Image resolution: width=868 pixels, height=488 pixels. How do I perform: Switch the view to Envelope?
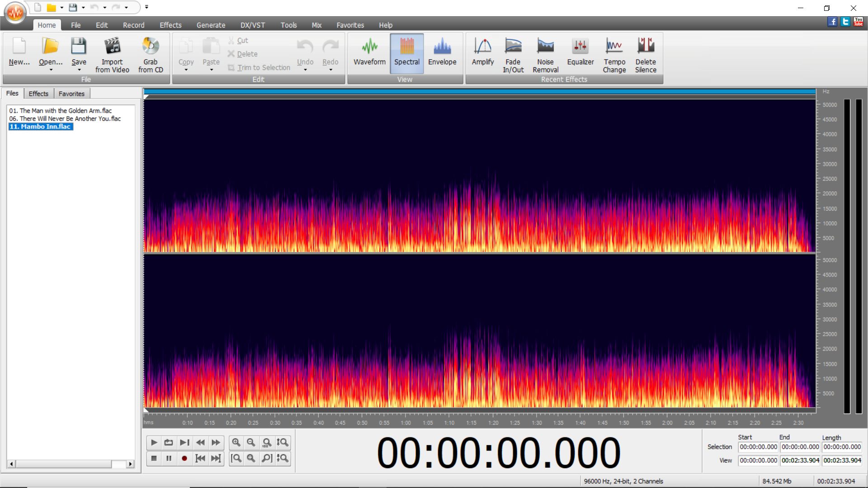442,53
